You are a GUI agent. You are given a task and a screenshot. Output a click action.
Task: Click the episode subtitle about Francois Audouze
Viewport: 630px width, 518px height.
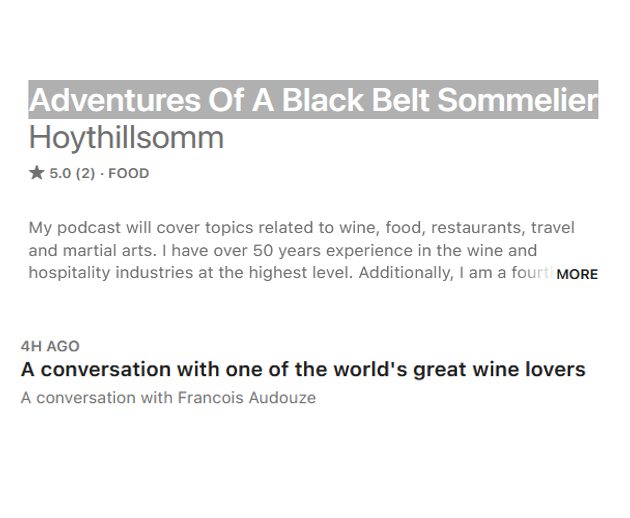pyautogui.click(x=168, y=397)
